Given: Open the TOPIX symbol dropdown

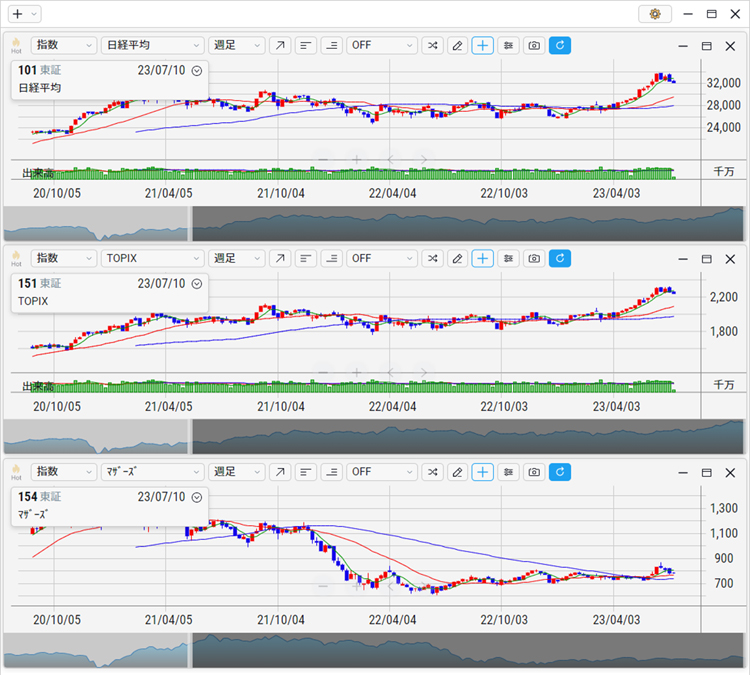Looking at the screenshot, I should [153, 259].
